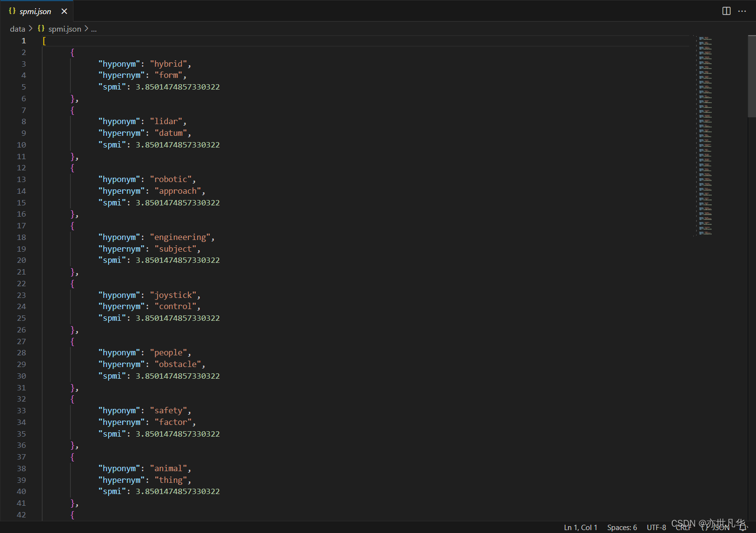Image resolution: width=756 pixels, height=533 pixels.
Task: Open the spmi.json breadcrumb dropdown
Action: coord(65,29)
